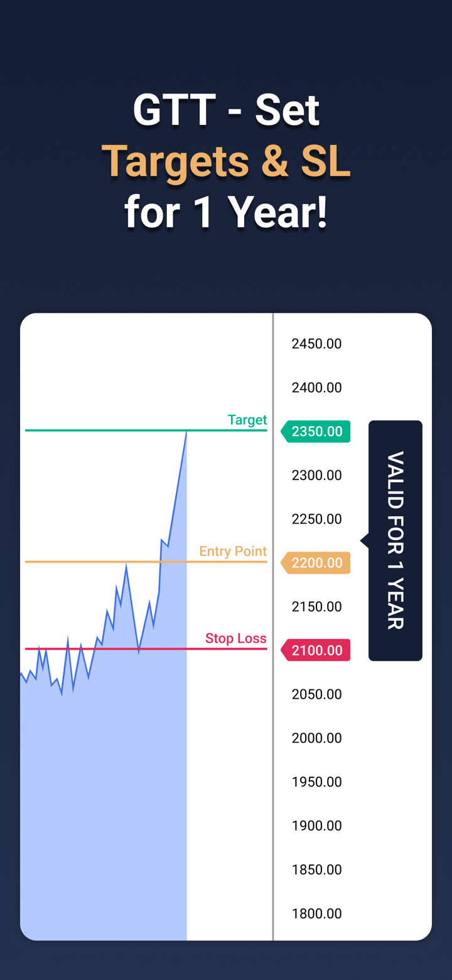Click the orange Entry Point price line
The width and height of the screenshot is (452, 980).
tap(75, 561)
